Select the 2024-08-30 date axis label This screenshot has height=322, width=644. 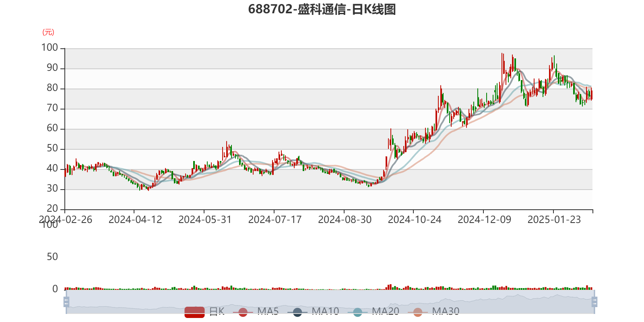click(345, 219)
